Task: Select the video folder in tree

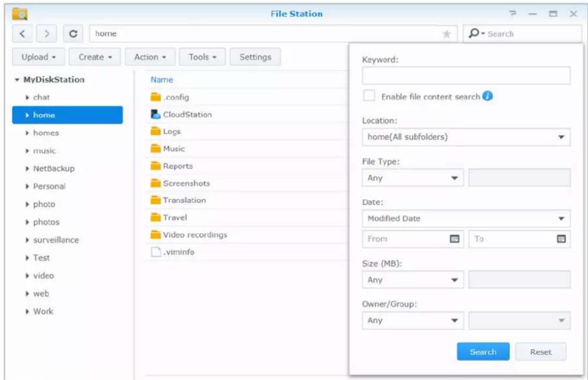Action: [43, 276]
